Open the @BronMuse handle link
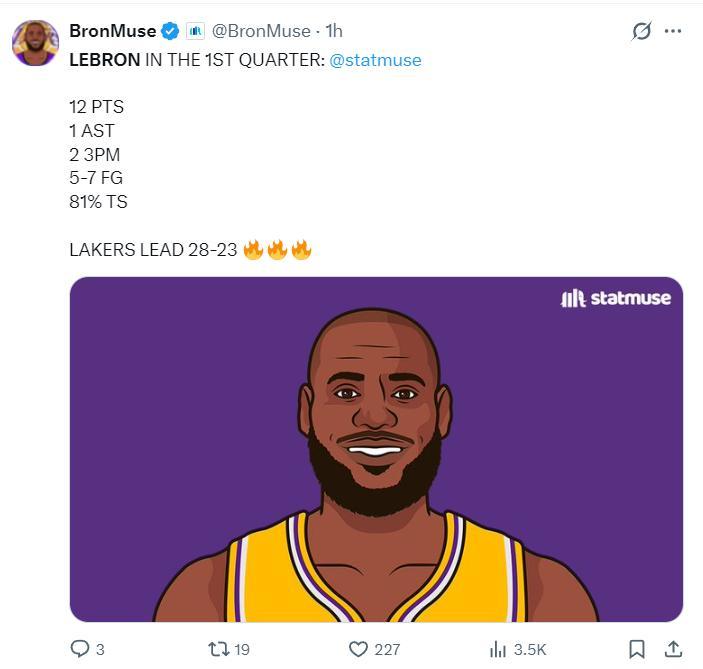The width and height of the screenshot is (703, 669). coord(261,31)
